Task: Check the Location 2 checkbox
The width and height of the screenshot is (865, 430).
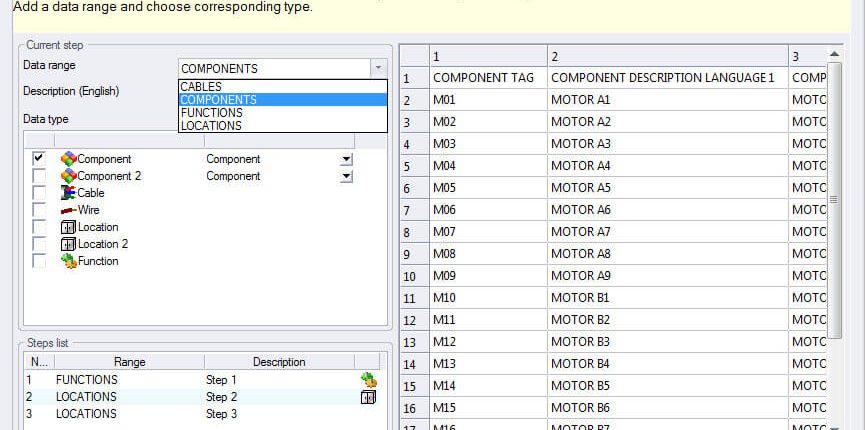Action: (x=39, y=244)
